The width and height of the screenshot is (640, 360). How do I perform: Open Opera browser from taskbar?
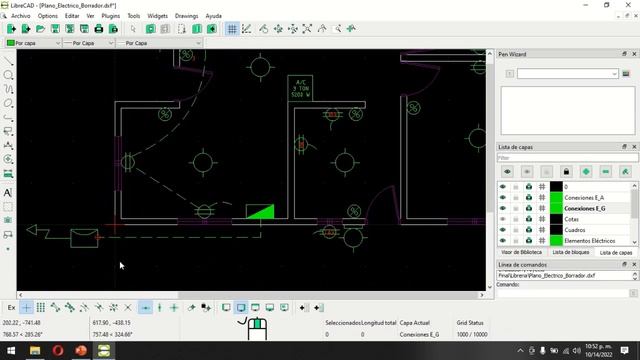pyautogui.click(x=58, y=351)
